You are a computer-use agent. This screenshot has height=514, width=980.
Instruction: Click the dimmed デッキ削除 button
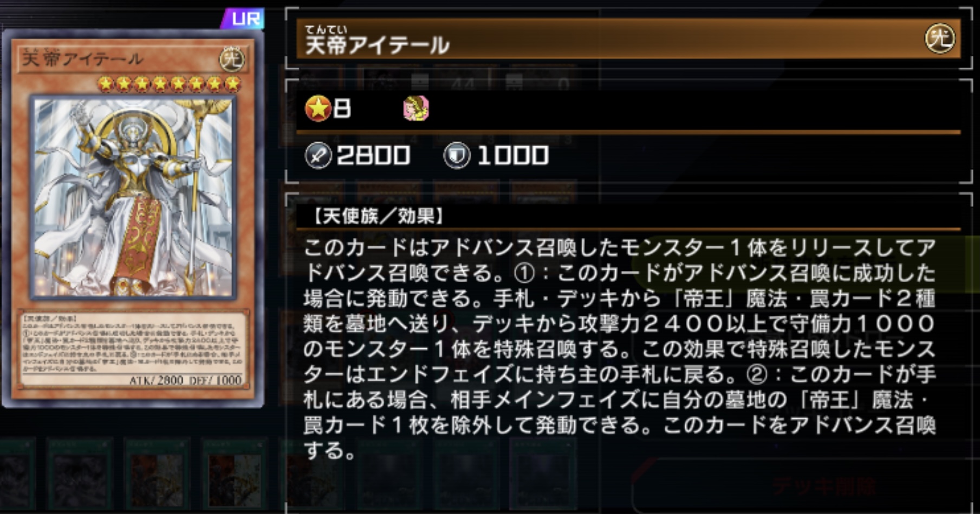(823, 486)
